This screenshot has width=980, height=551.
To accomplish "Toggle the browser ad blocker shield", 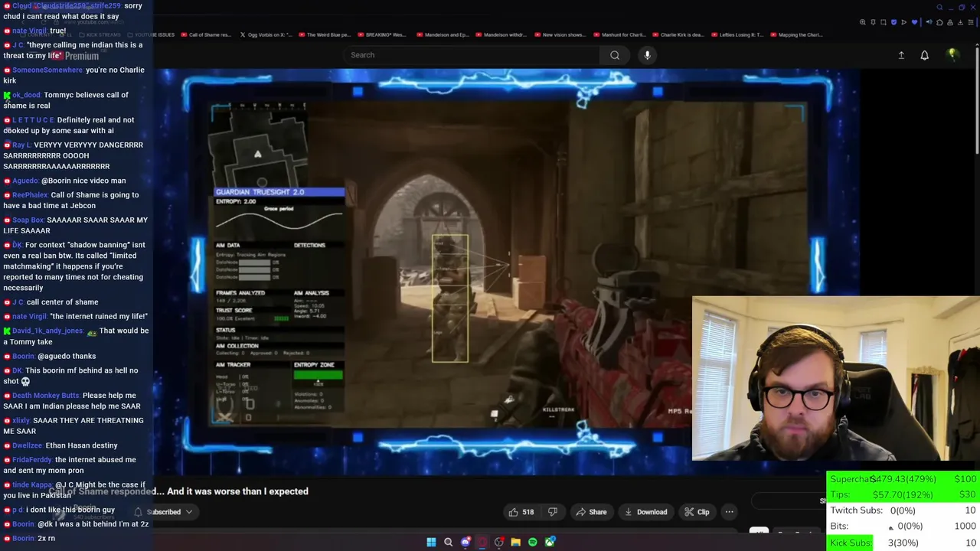I will pos(893,22).
